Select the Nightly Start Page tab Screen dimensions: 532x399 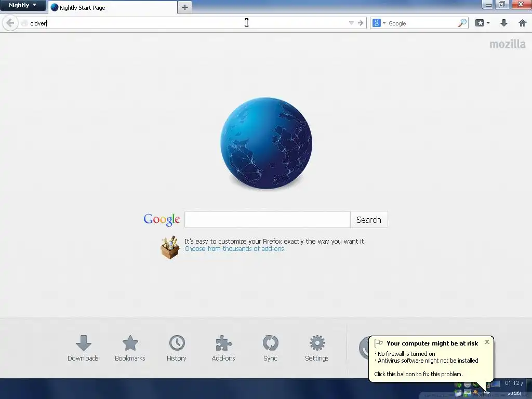click(113, 7)
